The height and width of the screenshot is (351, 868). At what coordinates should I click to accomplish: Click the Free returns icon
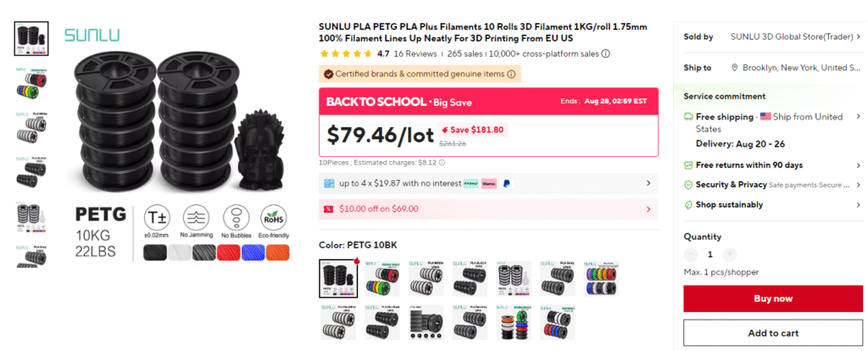[688, 165]
